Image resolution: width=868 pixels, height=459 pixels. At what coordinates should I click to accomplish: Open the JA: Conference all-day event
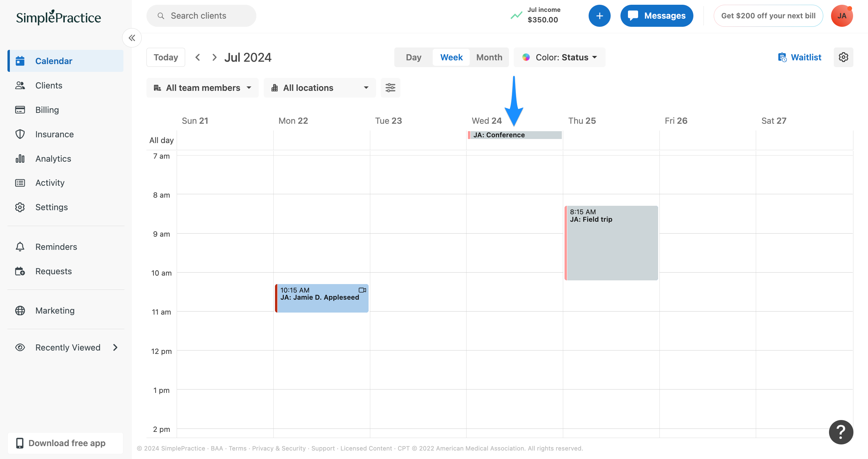[515, 135]
